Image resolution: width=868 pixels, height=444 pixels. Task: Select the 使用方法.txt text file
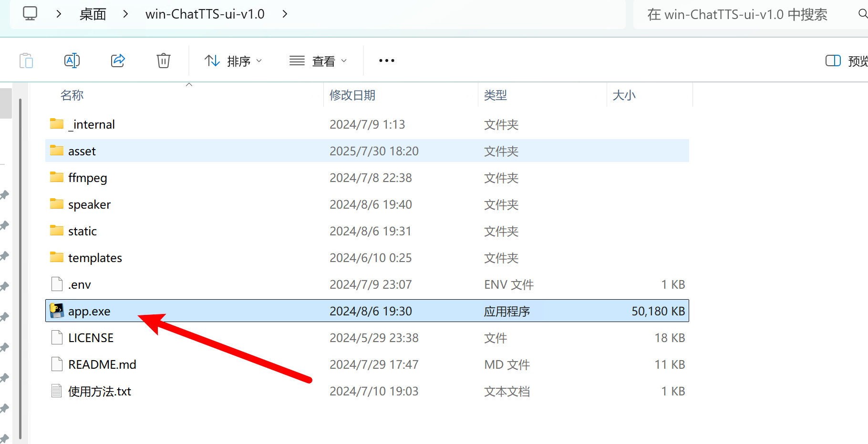[x=99, y=391]
